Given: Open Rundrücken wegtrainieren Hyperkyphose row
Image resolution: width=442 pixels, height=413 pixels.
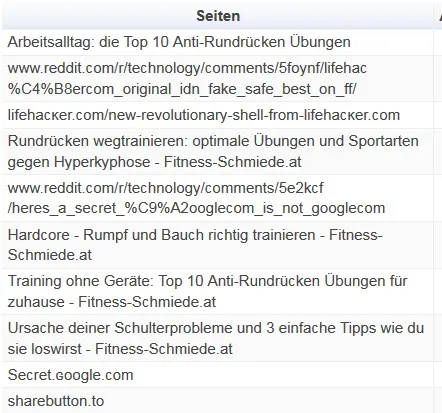Looking at the screenshot, I should coord(218,152).
